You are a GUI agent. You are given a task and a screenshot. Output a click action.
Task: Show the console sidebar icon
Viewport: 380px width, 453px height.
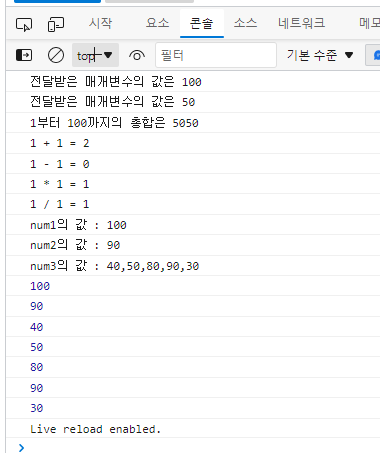point(24,55)
